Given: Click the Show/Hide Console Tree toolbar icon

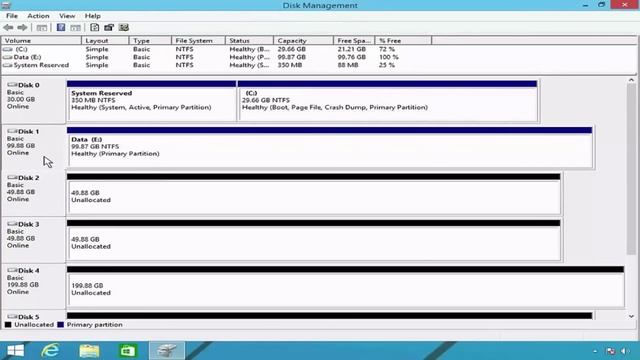Looking at the screenshot, I should [x=42, y=28].
